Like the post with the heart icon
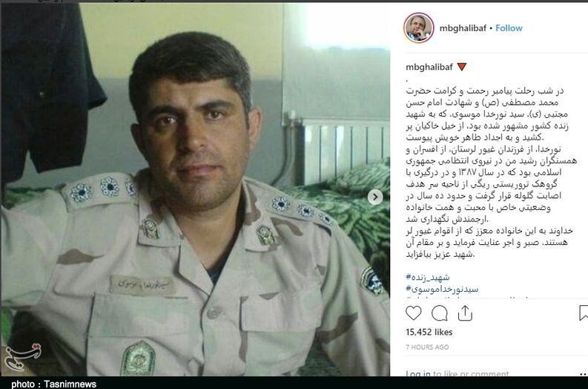 (413, 313)
